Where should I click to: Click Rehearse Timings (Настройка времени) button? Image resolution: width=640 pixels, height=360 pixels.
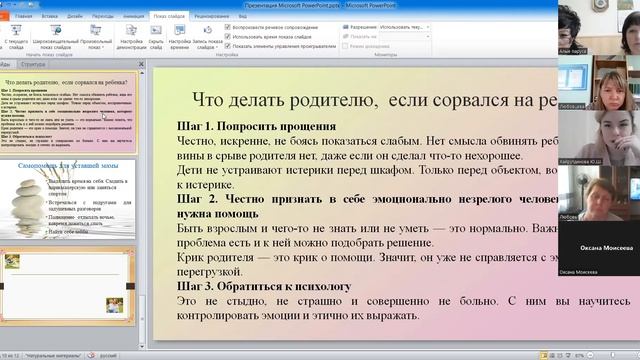click(179, 37)
